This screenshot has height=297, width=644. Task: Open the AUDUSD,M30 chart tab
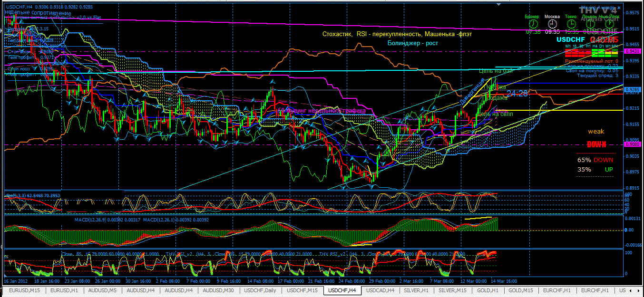point(218,290)
